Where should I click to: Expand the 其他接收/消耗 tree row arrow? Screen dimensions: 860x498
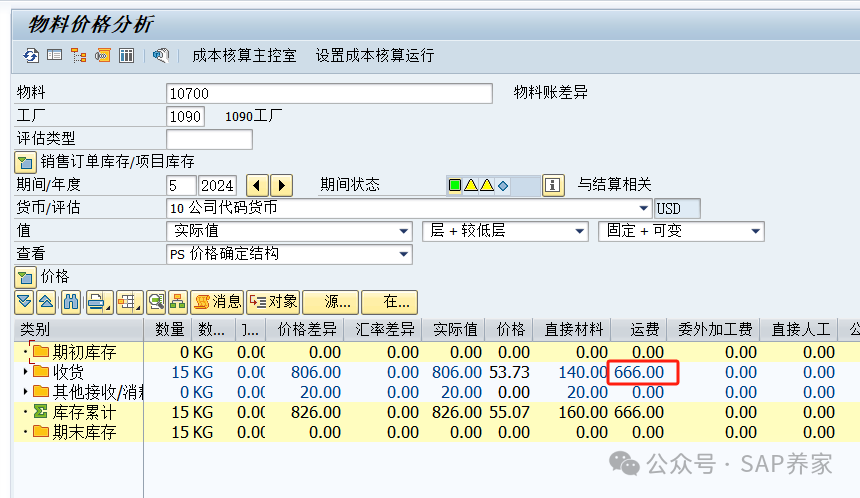click(25, 392)
